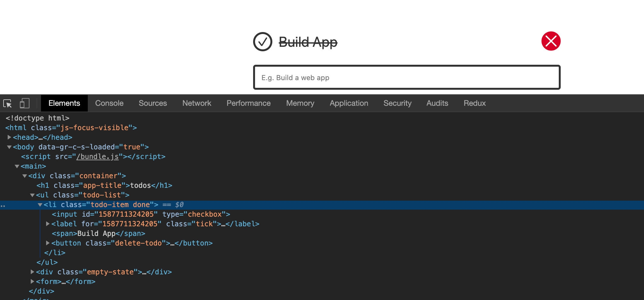Open the Sources panel
The width and height of the screenshot is (644, 300).
(x=153, y=103)
